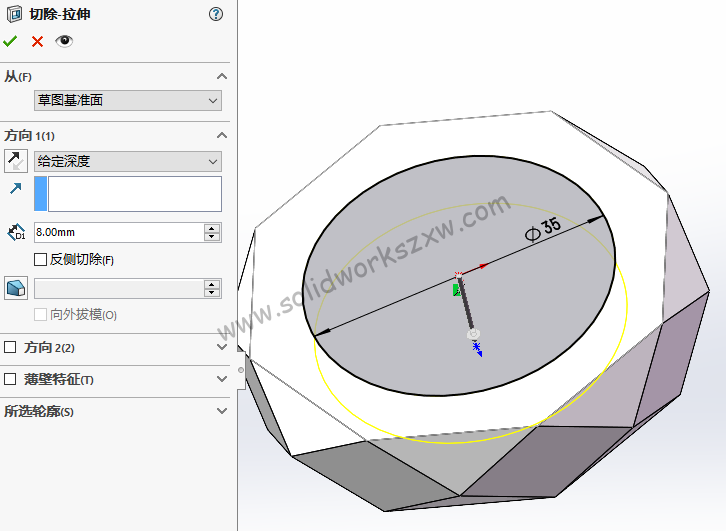Click the reverse direction button
Screen dimensions: 726x531
tap(16, 161)
